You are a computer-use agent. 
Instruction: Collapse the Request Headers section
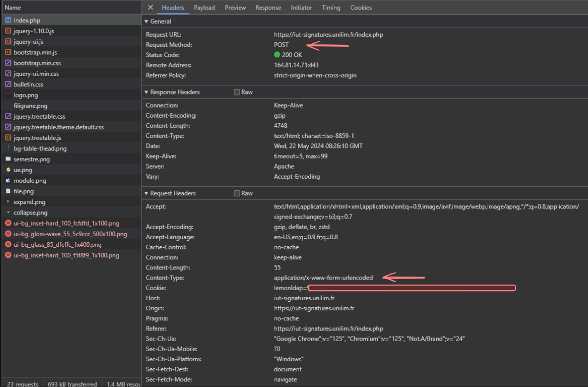[147, 194]
